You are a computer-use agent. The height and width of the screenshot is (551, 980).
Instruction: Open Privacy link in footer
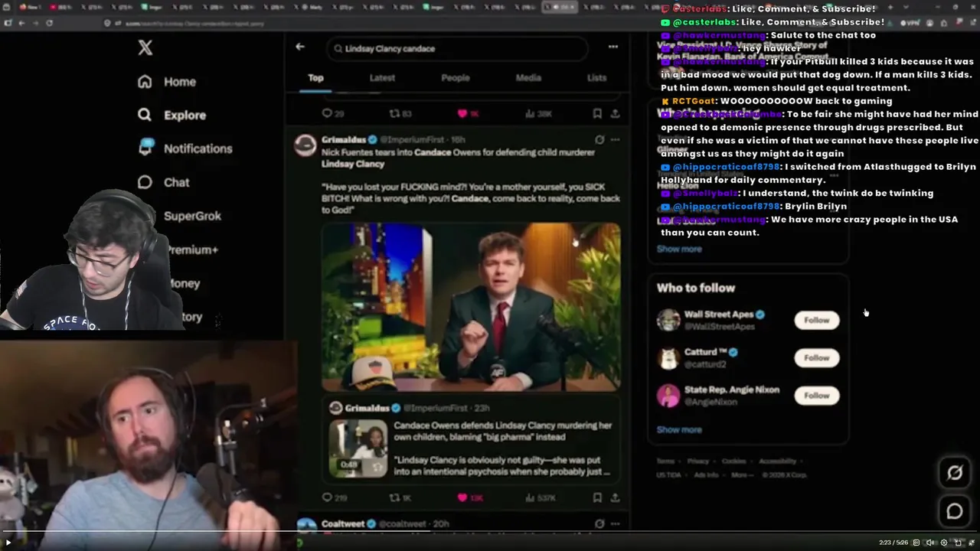[x=697, y=461]
